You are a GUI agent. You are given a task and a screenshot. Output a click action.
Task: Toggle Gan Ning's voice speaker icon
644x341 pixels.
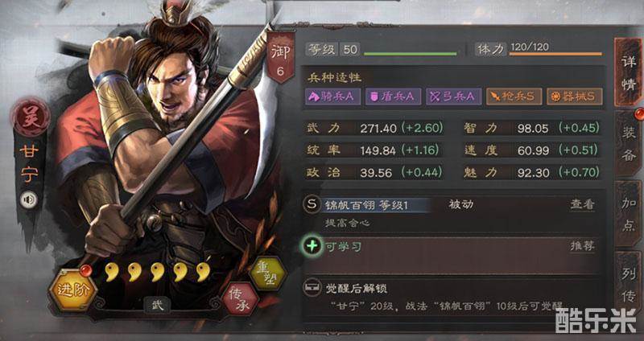coord(29,200)
